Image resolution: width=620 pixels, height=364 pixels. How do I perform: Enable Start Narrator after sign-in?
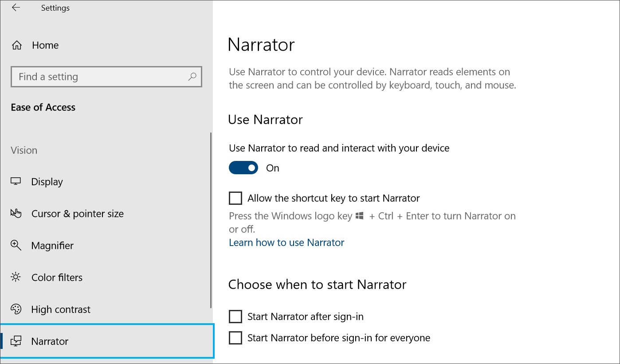pos(235,317)
